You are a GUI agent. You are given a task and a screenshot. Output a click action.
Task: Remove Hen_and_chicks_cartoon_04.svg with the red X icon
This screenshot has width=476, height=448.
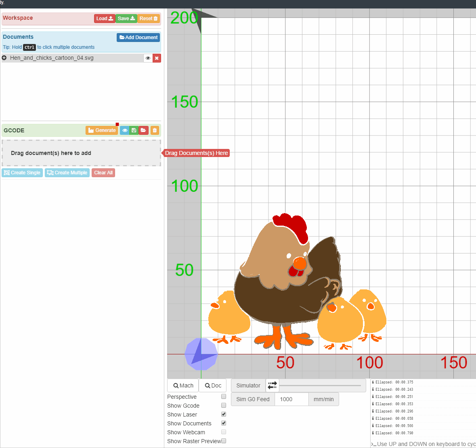point(157,58)
